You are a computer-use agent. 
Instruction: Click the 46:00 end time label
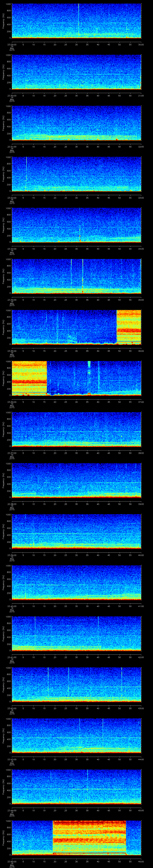click(x=141, y=862)
